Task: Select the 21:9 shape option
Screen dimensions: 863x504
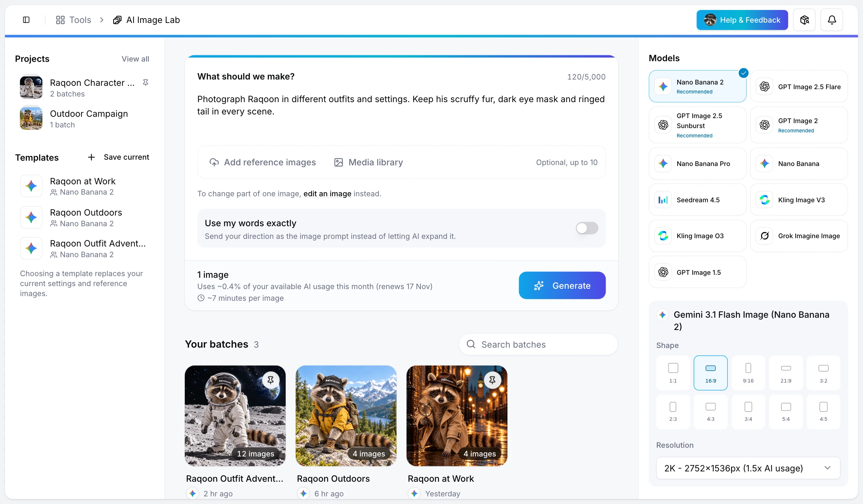Action: click(786, 373)
